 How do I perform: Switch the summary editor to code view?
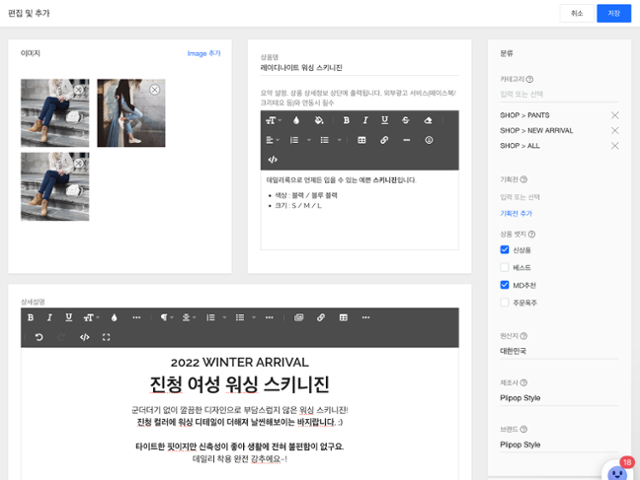273,160
